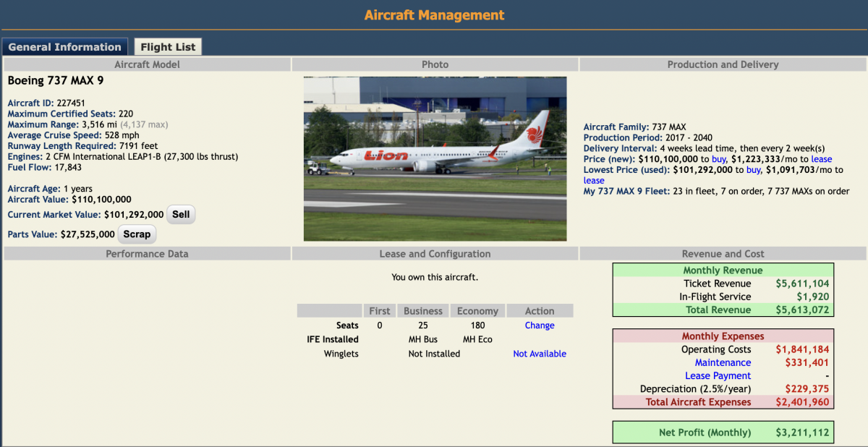Click the Monthly Expenses header
Screen dimensions: 868x447
pos(723,336)
